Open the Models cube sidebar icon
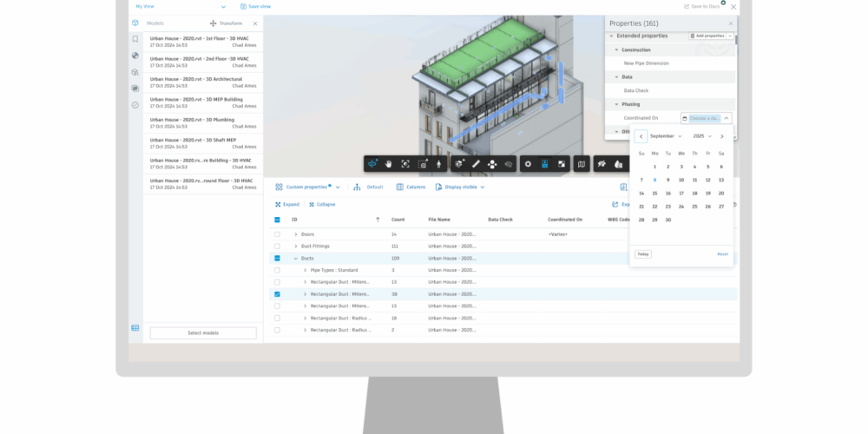Screen dimensions: 868x434 [135, 23]
